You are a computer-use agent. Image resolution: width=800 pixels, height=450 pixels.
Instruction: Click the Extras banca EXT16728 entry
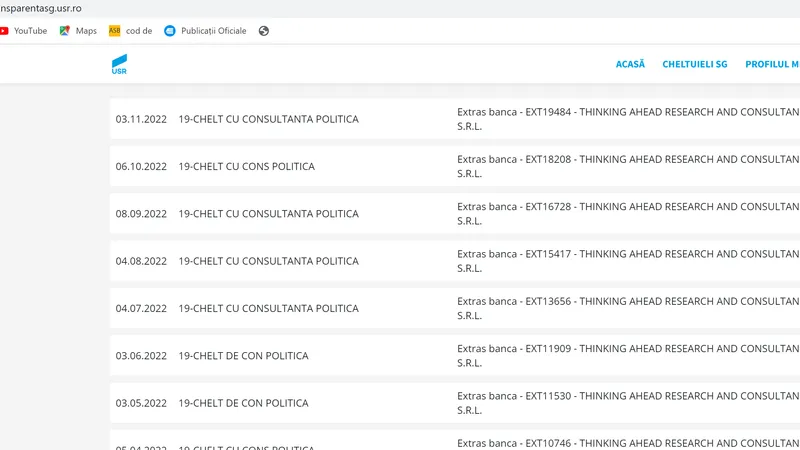(x=628, y=214)
